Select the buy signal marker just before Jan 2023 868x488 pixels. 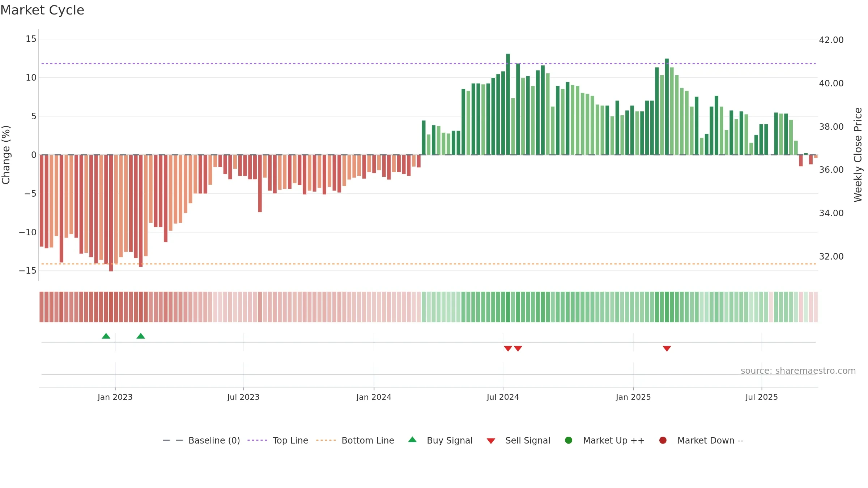(x=106, y=336)
